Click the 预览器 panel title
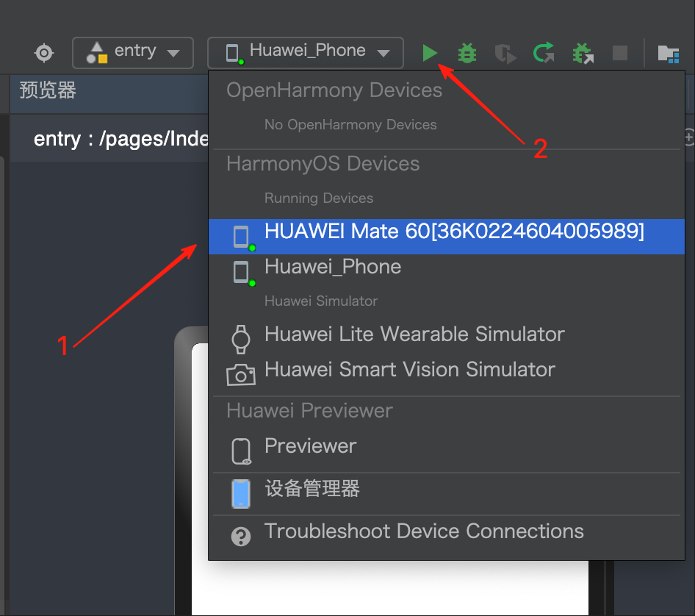Image resolution: width=695 pixels, height=616 pixels. coord(48,90)
